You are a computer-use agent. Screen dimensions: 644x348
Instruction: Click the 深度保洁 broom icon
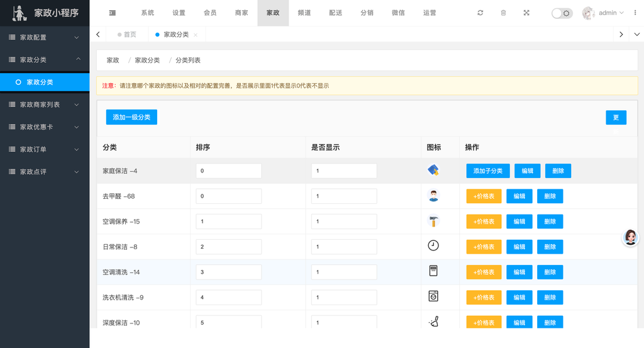coord(434,322)
